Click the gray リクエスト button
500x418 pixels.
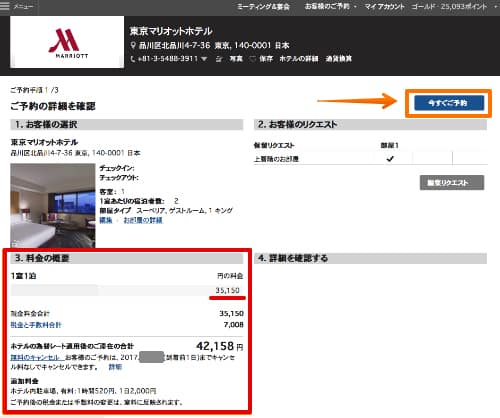coord(452,183)
